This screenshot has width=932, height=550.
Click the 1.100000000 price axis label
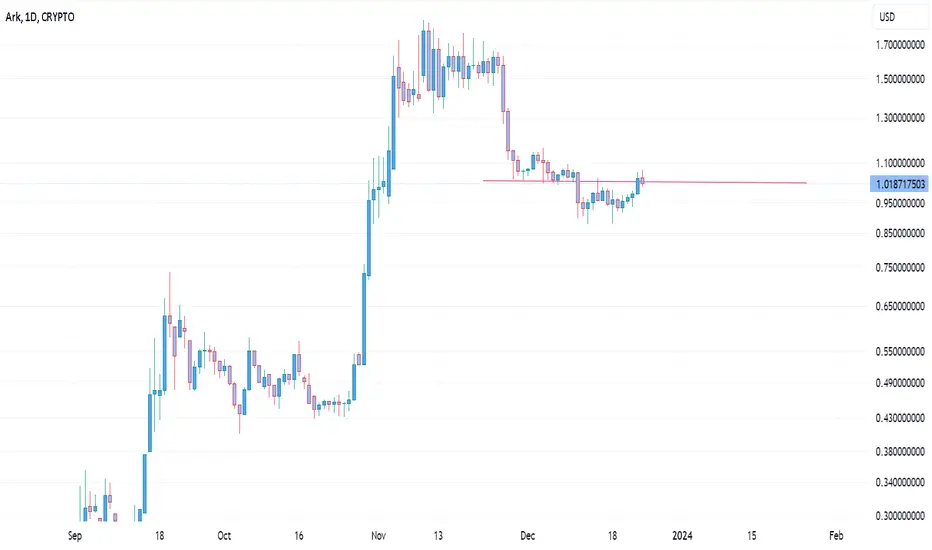(900, 163)
